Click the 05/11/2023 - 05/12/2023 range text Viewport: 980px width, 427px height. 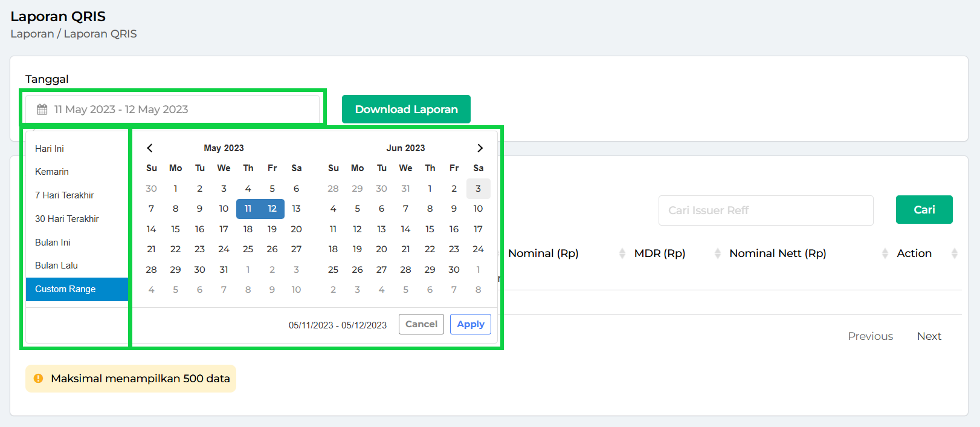click(338, 325)
